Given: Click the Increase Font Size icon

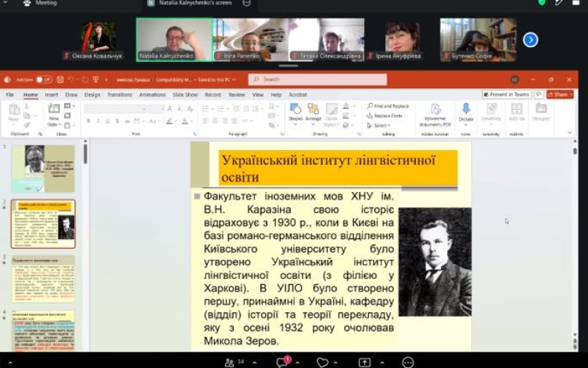Looking at the screenshot, I should tap(170, 109).
